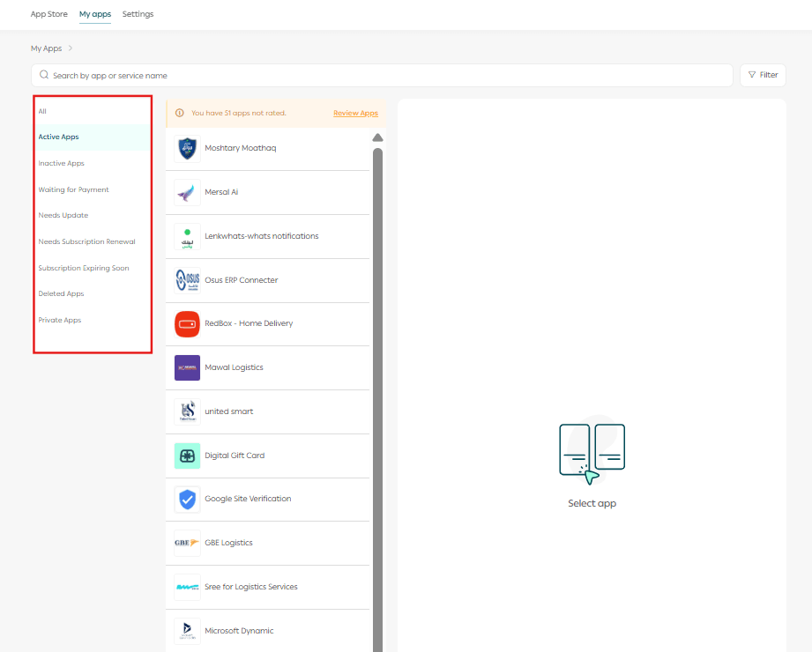Select Waiting for Payment filter
812x652 pixels.
tap(74, 189)
